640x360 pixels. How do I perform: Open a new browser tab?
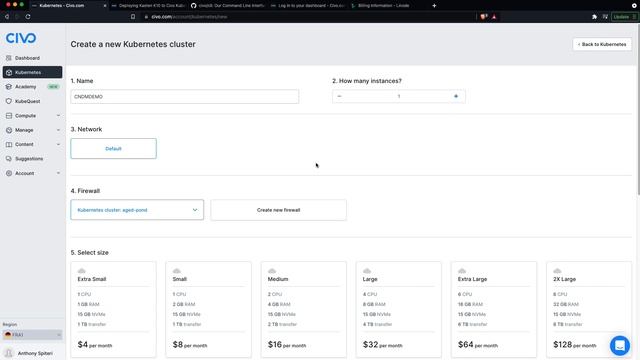tap(434, 6)
